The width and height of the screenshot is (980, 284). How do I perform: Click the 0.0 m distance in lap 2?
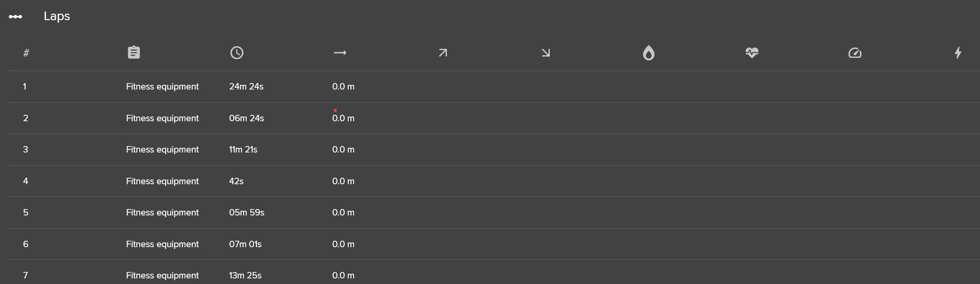(x=343, y=118)
